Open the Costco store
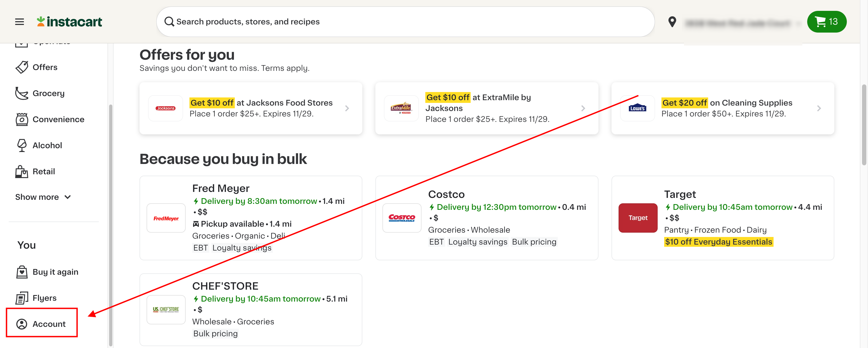The width and height of the screenshot is (868, 348). [x=487, y=218]
